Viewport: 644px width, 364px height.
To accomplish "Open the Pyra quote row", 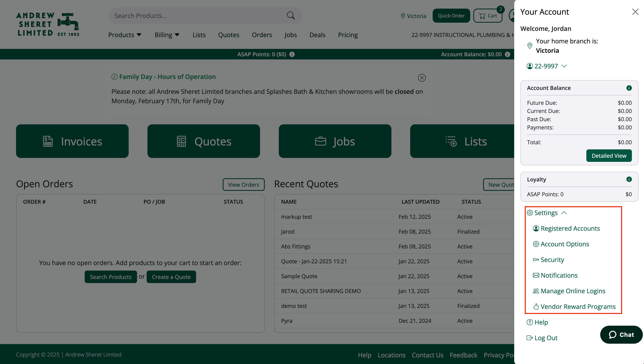I will [394, 321].
